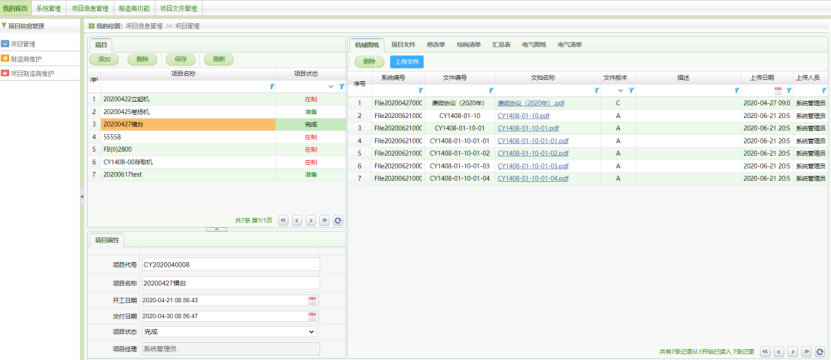Click filter icon under 文档名称 column
831x360 pixels.
coord(597,91)
